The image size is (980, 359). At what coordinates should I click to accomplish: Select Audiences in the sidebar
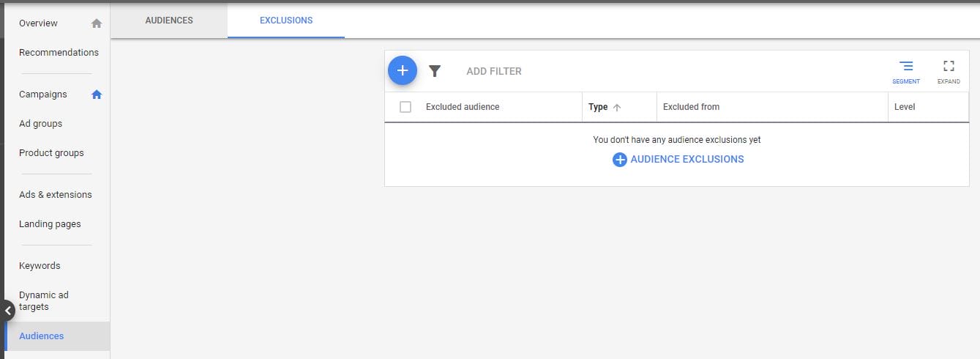point(57,336)
